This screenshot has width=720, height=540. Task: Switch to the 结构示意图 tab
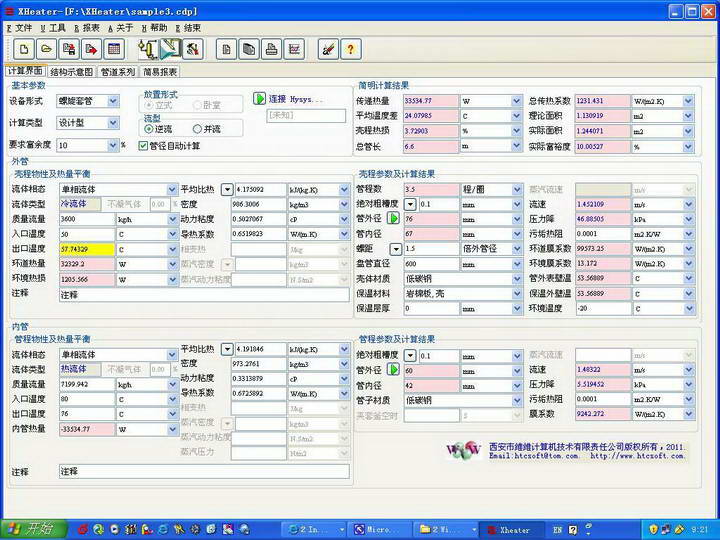pos(71,72)
